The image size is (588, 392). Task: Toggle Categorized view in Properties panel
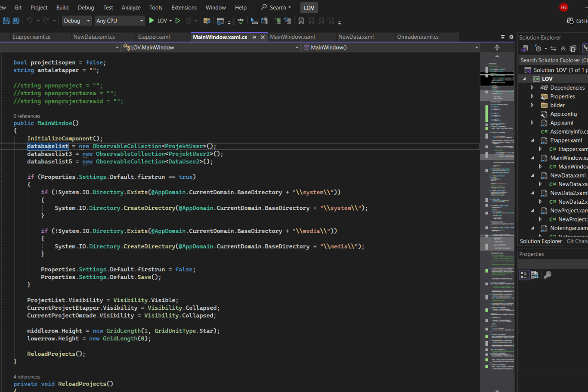tap(524, 275)
